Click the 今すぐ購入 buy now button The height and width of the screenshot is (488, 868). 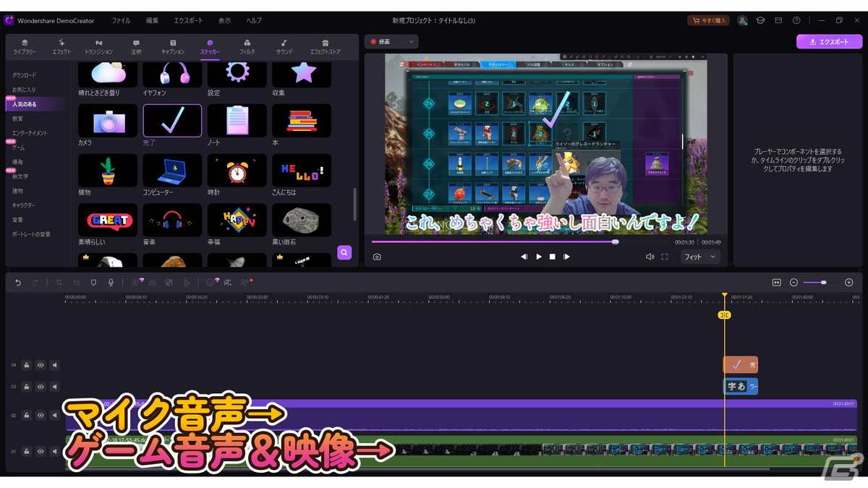[708, 21]
